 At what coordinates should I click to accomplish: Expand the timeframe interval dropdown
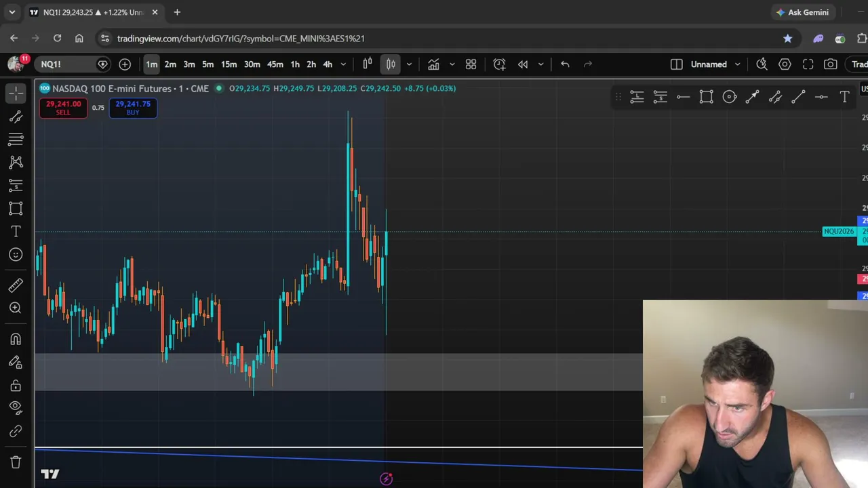[x=343, y=64]
